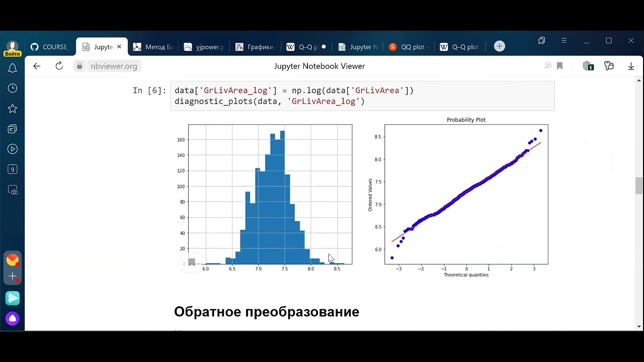Reload the nbviewer page

(x=59, y=66)
